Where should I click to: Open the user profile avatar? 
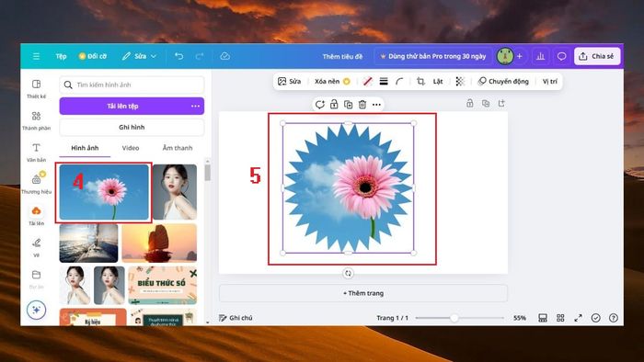[x=505, y=56]
